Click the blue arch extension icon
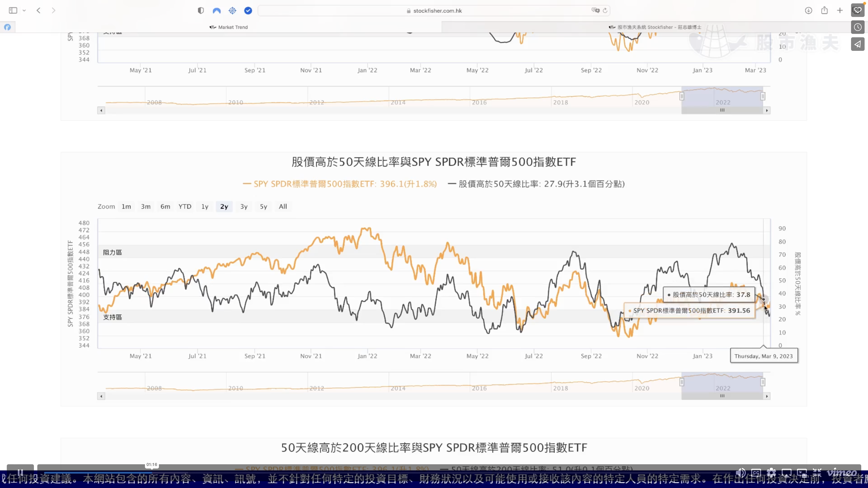The image size is (868, 488). click(x=217, y=10)
